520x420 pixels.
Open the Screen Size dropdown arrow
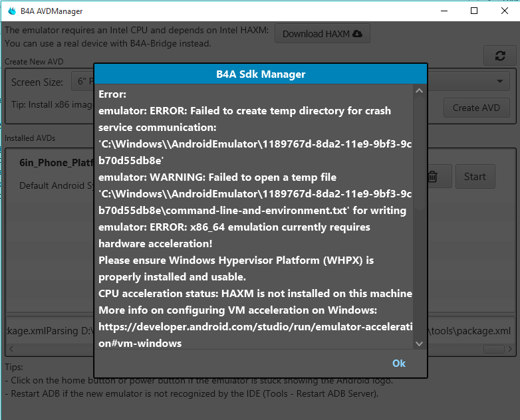[500, 81]
